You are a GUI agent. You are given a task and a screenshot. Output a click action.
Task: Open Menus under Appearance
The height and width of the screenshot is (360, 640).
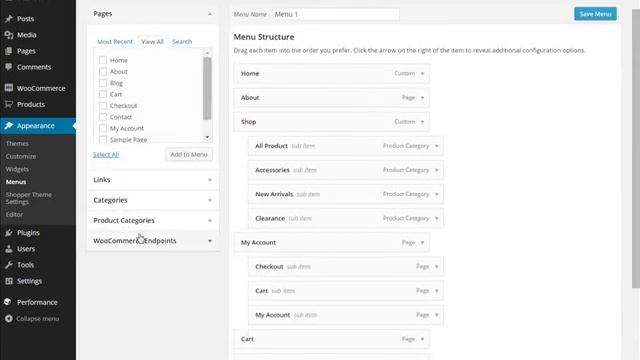pyautogui.click(x=16, y=182)
